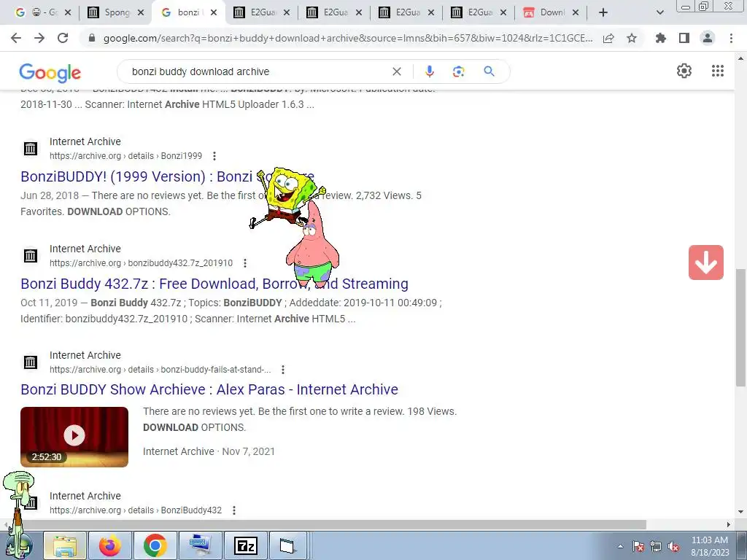Start voice search with the microphone

429,71
